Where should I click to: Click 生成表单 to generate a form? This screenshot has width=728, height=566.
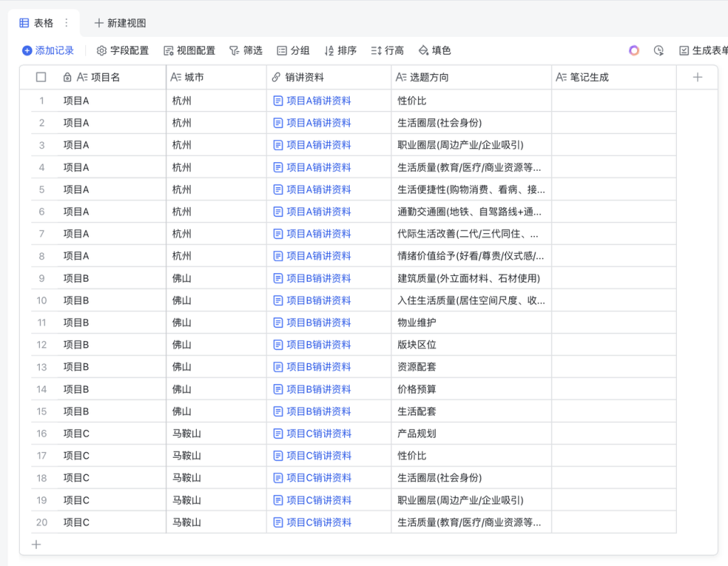pyautogui.click(x=703, y=50)
